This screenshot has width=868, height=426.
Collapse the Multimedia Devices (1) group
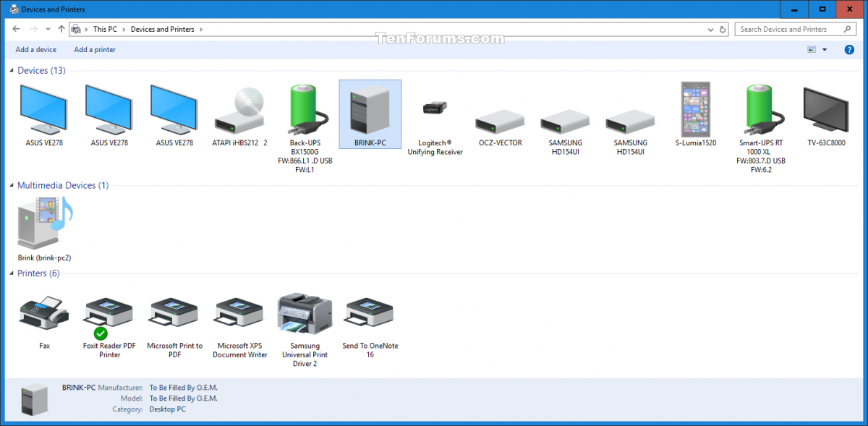tap(12, 186)
